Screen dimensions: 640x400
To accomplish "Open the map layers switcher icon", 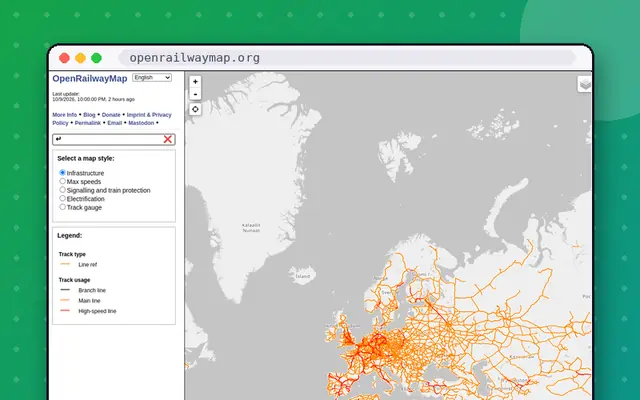I will pos(585,84).
